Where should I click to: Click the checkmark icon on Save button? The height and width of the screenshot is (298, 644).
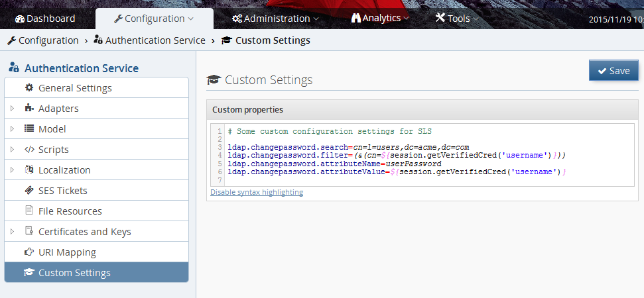pos(602,71)
